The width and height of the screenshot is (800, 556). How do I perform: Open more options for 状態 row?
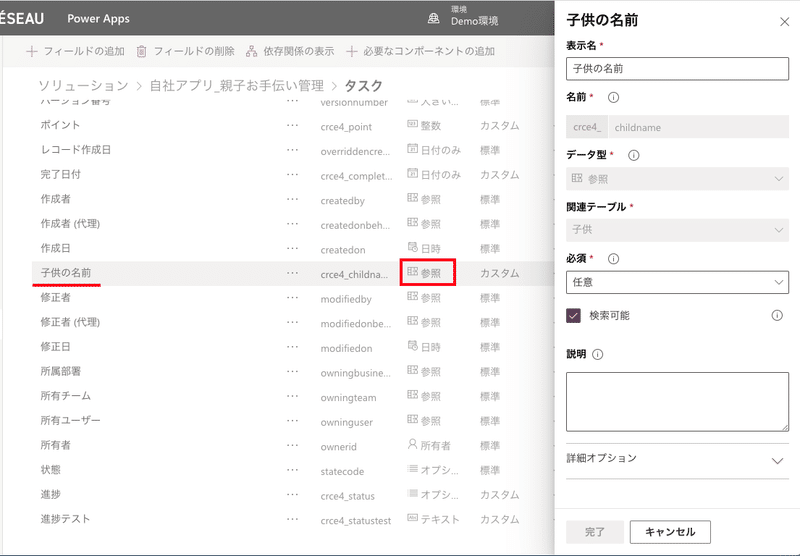[x=292, y=470]
